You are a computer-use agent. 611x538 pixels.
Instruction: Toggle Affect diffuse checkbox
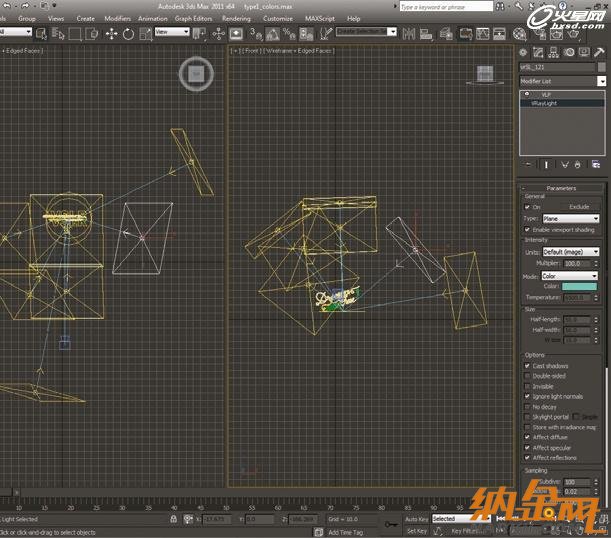(527, 437)
